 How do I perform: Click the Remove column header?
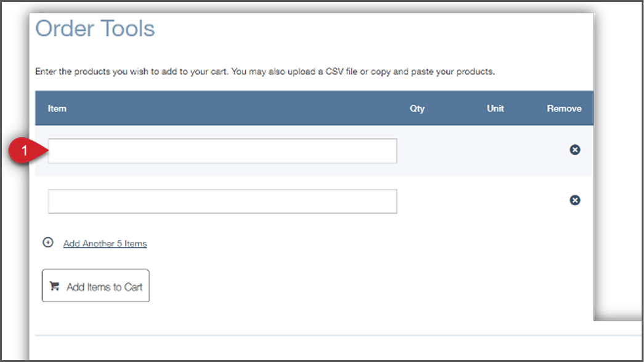564,108
